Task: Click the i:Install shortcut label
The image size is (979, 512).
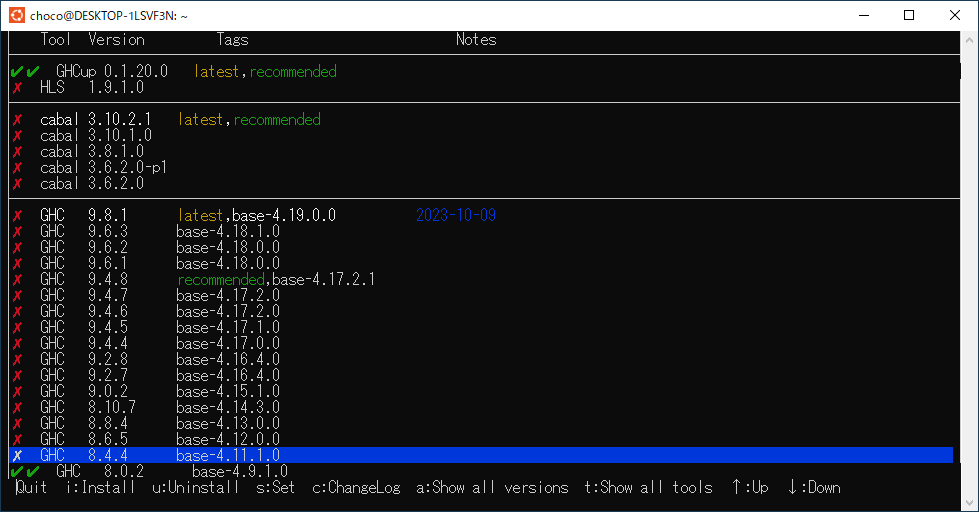Action: 101,487
